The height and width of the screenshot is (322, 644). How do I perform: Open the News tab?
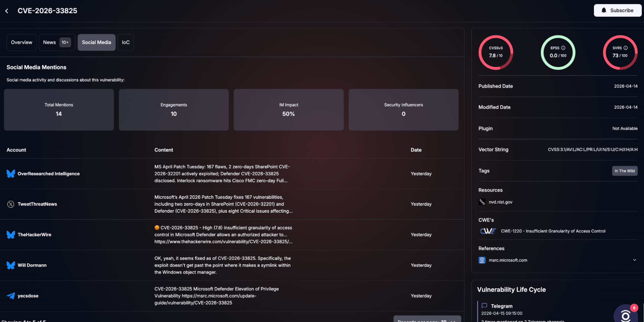point(57,43)
